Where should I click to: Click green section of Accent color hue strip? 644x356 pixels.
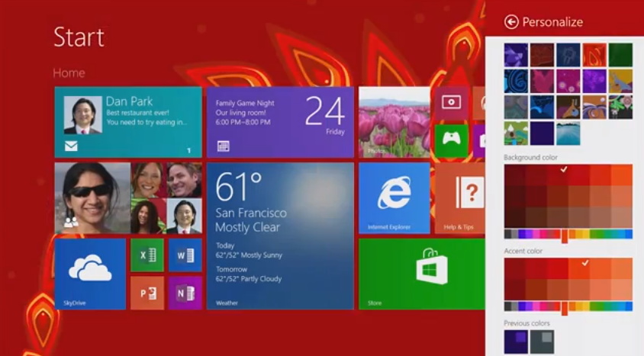(x=599, y=306)
